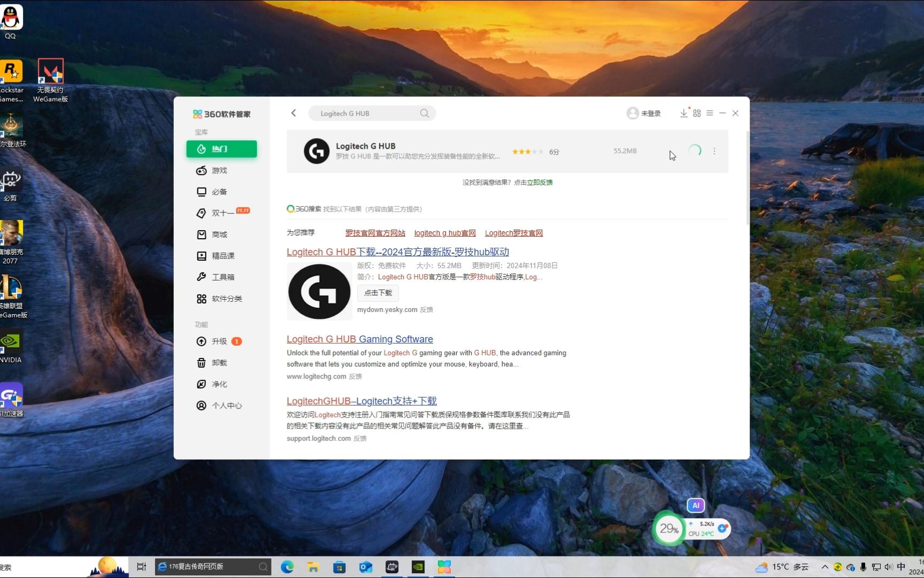This screenshot has width=924, height=578.
Task: Open Logitech G HUB Gaming Software link
Action: click(x=360, y=339)
